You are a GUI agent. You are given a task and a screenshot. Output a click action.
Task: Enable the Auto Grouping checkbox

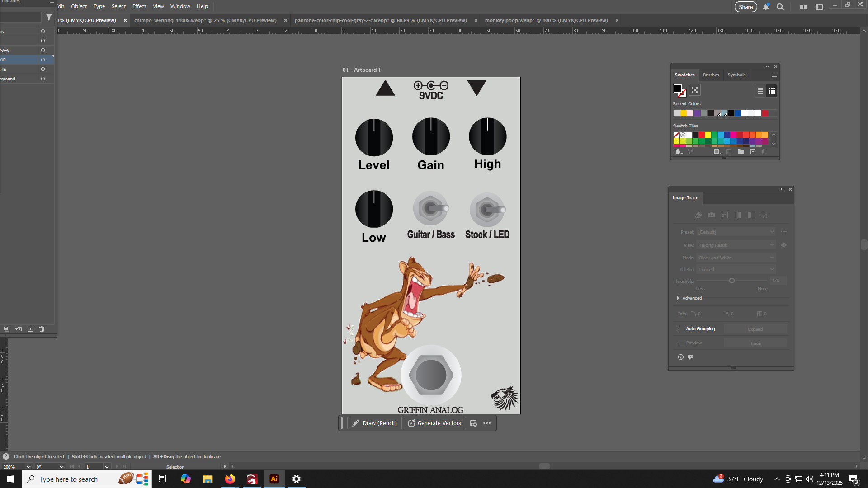(681, 328)
